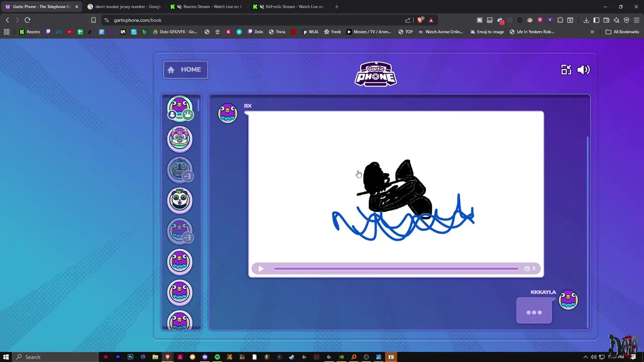Screen dimensions: 644x362
Task: Open Premiere Pro from the taskbar
Action: point(118,357)
